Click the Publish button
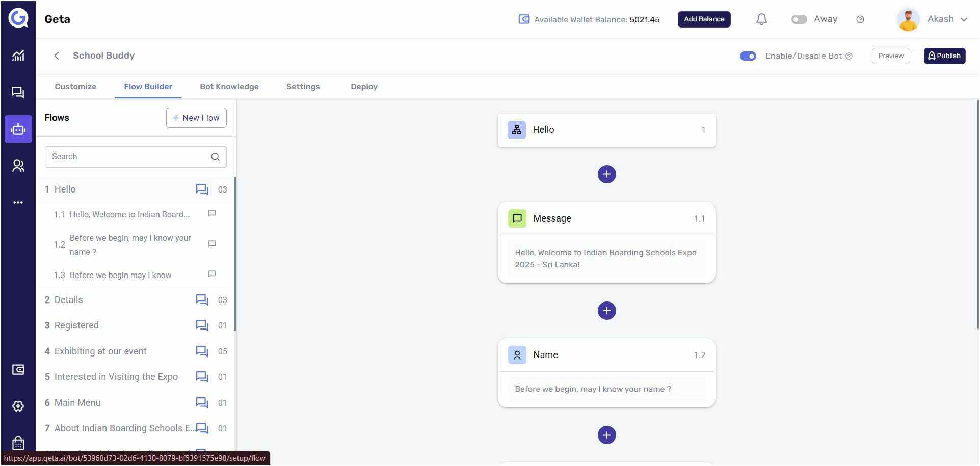Viewport: 980px width, 466px height. click(944, 56)
